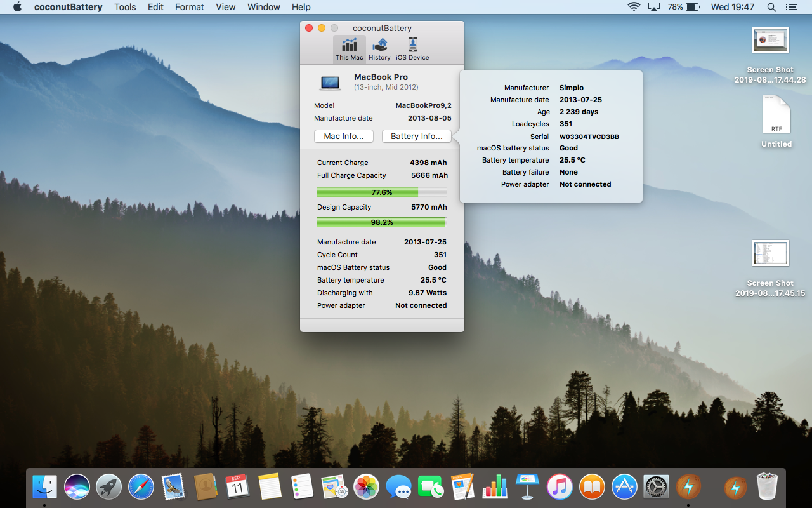This screenshot has width=812, height=508.
Task: Click the 5770 mAh design capacity value
Action: coord(429,207)
